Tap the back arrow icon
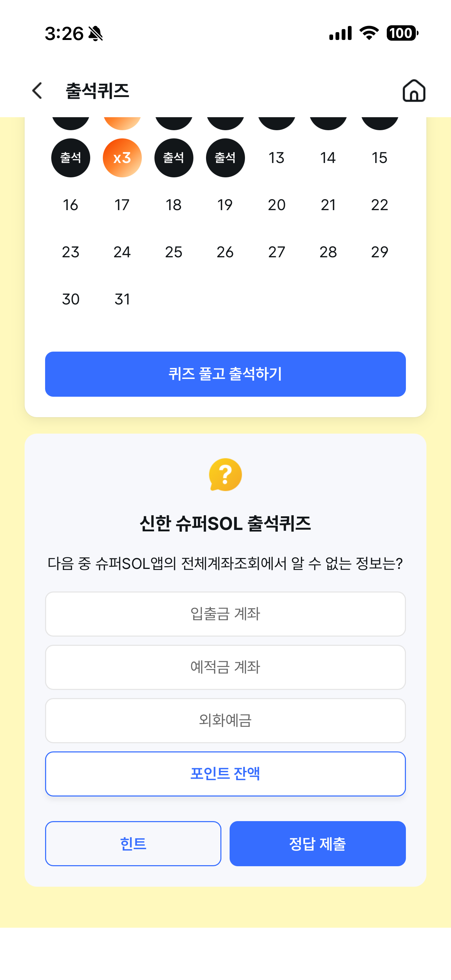Image resolution: width=451 pixels, height=980 pixels. click(37, 91)
